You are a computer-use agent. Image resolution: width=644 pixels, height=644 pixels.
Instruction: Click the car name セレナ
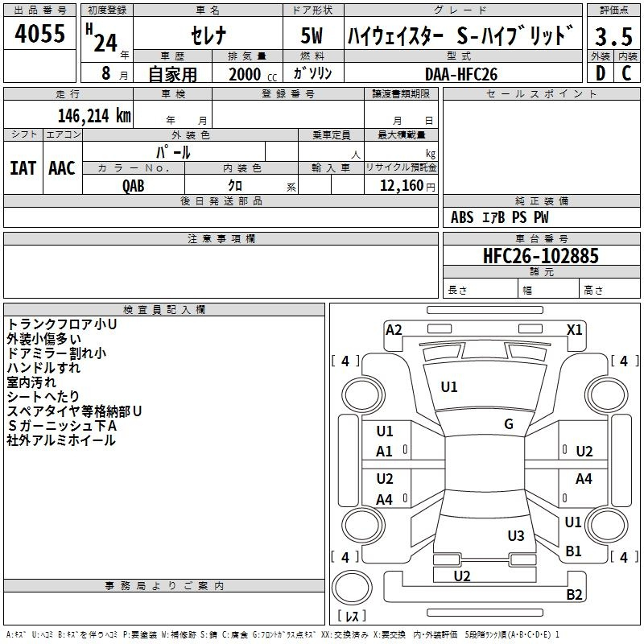point(208,35)
